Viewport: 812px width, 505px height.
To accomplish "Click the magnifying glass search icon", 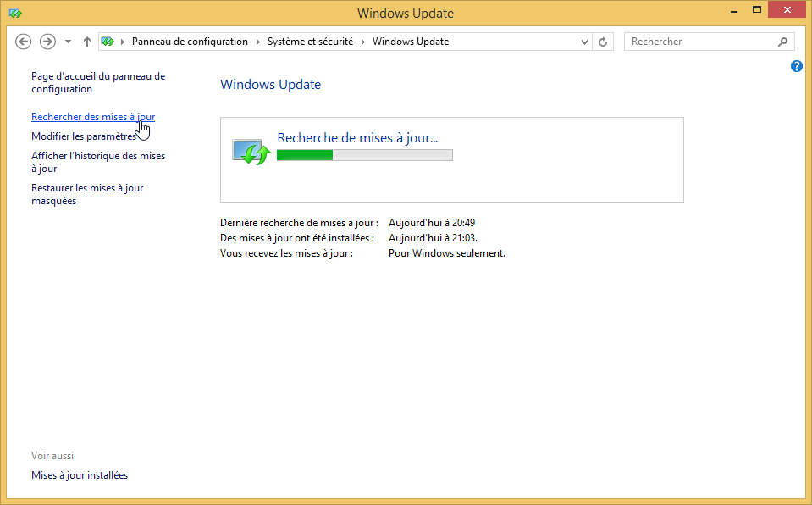I will click(782, 42).
